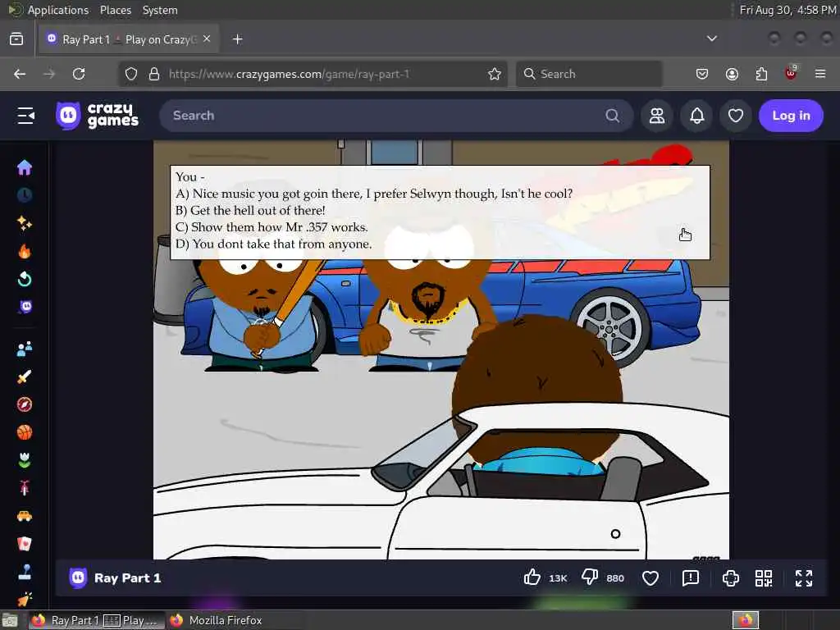This screenshot has width=840, height=630.
Task: Open the Adventure compass category icon
Action: (x=25, y=404)
